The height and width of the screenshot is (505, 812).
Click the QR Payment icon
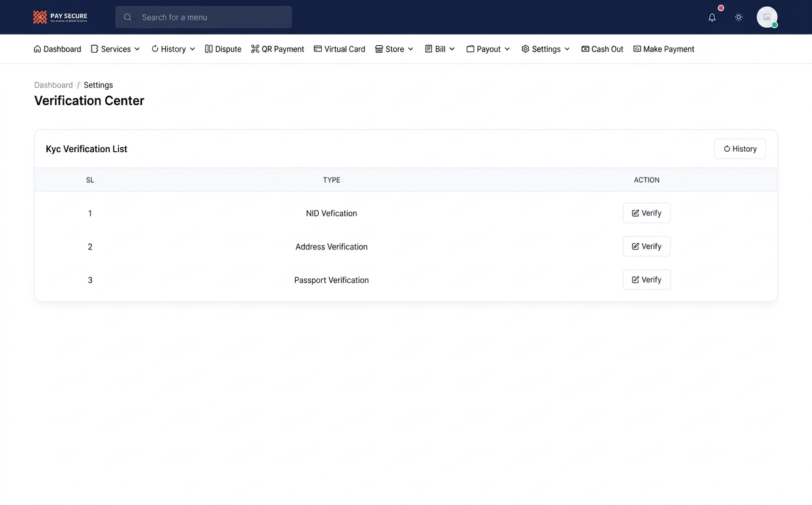coord(255,49)
